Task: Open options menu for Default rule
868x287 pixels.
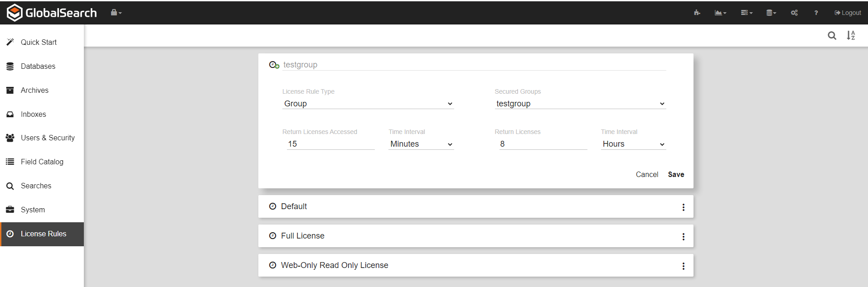Action: coord(684,207)
